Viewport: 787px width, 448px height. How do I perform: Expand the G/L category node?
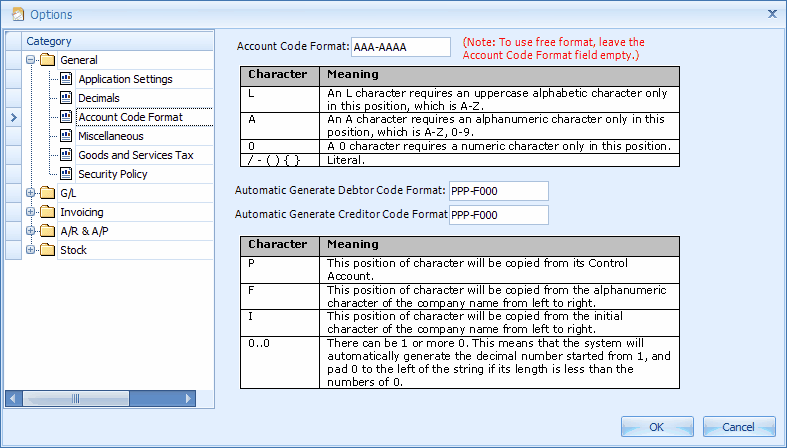31,193
